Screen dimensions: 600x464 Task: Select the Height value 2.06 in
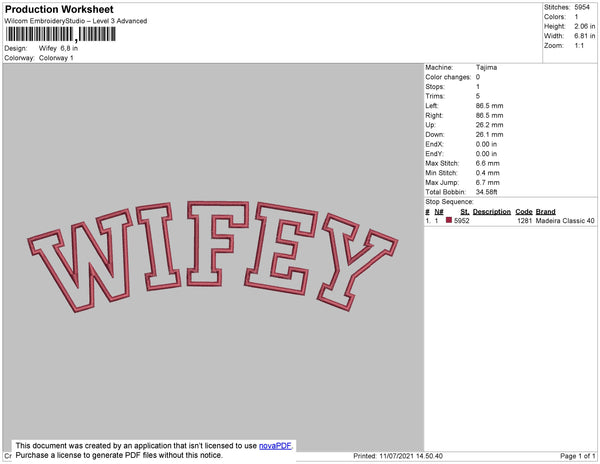pos(585,26)
